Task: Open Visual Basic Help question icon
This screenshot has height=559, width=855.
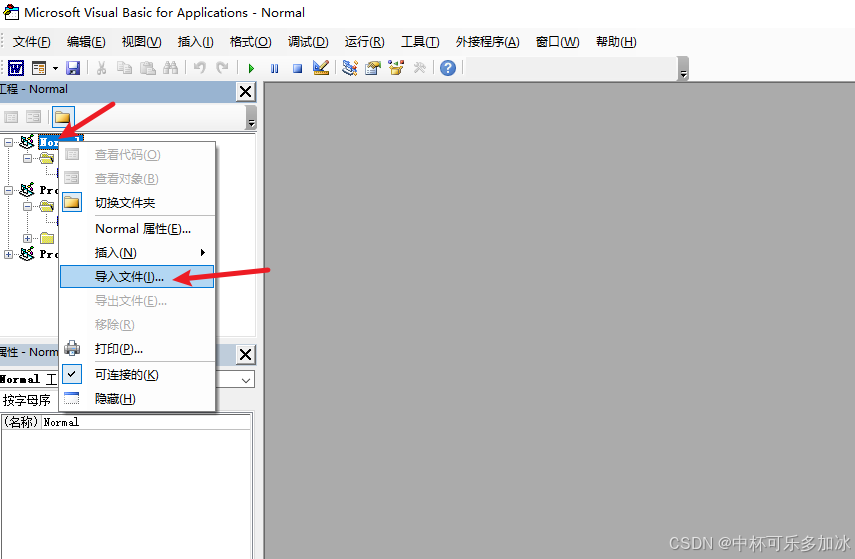Action: [448, 68]
